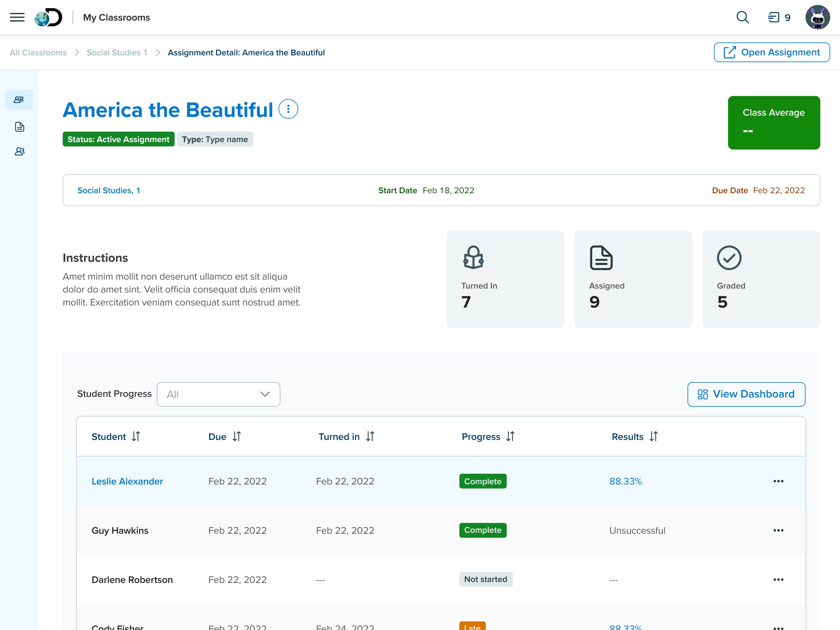The width and height of the screenshot is (840, 630).
Task: Click the search magnifier icon
Action: [743, 18]
